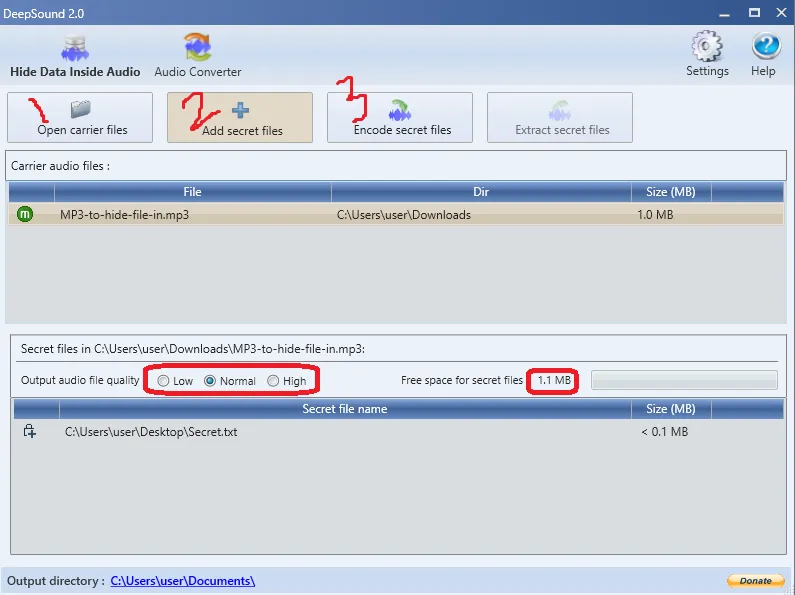The width and height of the screenshot is (795, 595).
Task: Select the Secret.txt secret file entry
Action: tap(399, 432)
